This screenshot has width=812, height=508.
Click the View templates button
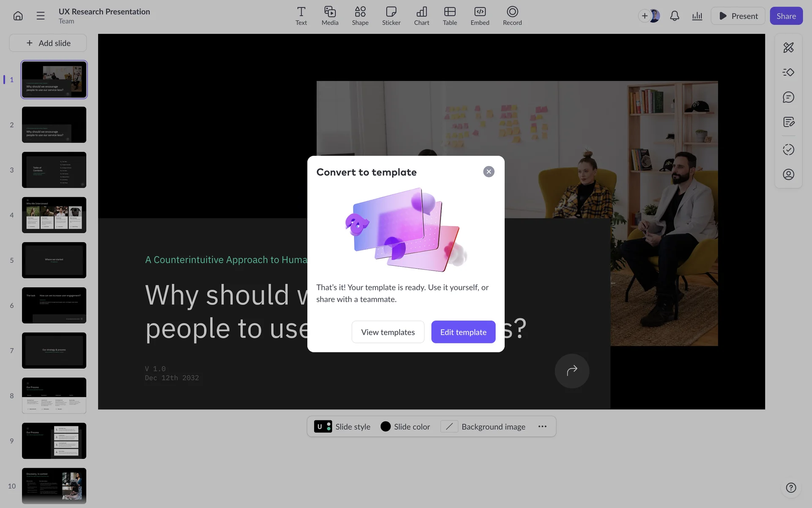[x=388, y=332]
